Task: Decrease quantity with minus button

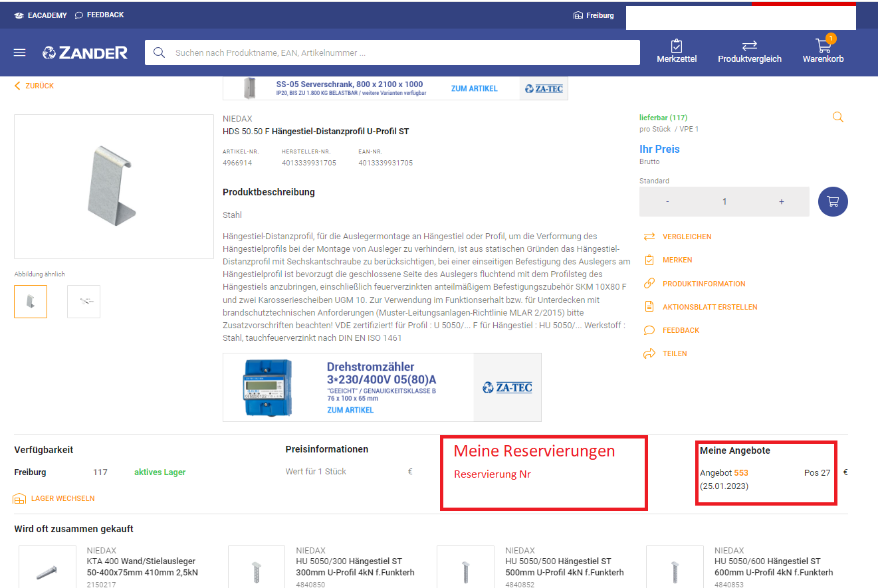Action: coord(667,201)
